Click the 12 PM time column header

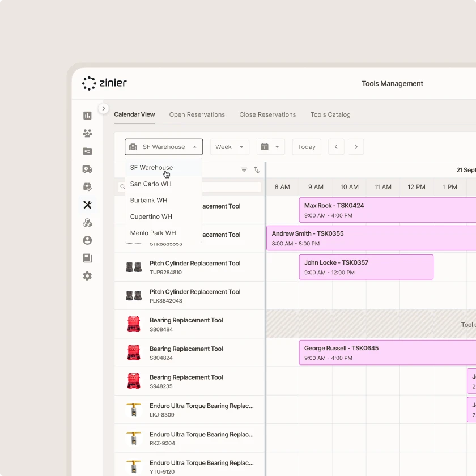coord(416,187)
